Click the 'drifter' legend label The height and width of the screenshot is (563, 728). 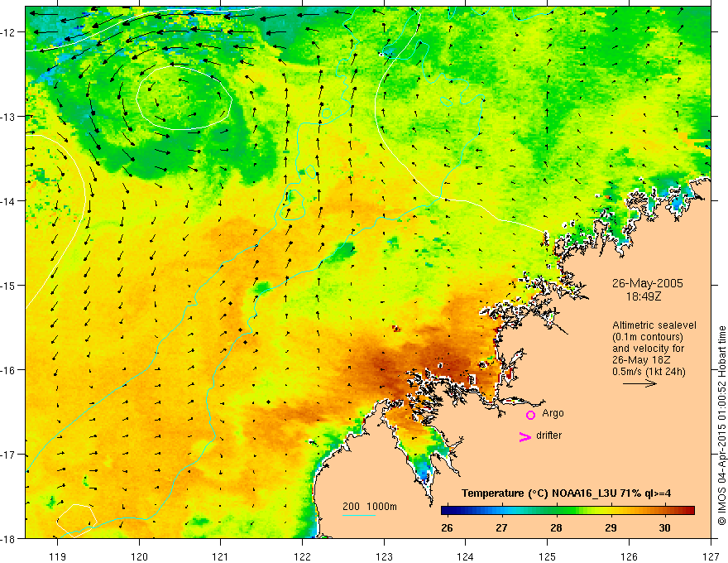548,435
